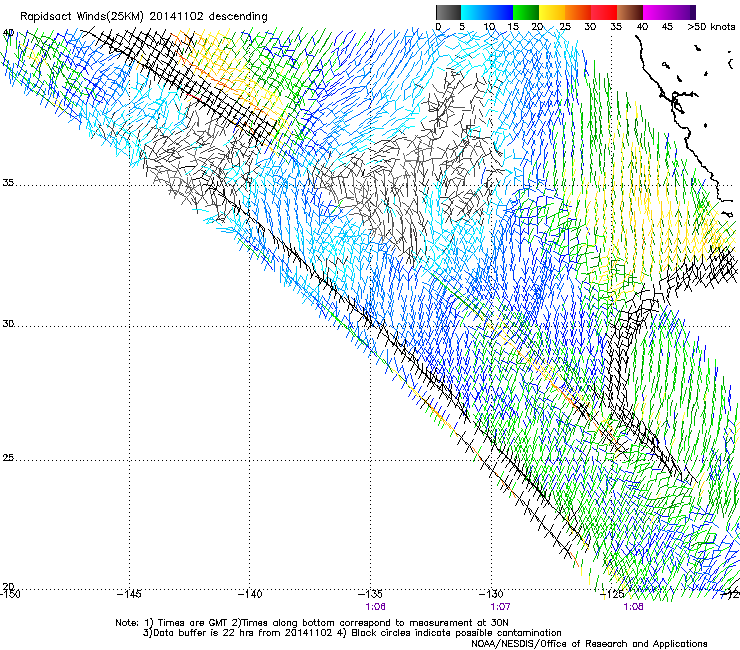This screenshot has height=650, width=740.
Task: Click the 'NOAA/NESDIS/Office of Research and Applications' credit
Action: click(x=589, y=644)
